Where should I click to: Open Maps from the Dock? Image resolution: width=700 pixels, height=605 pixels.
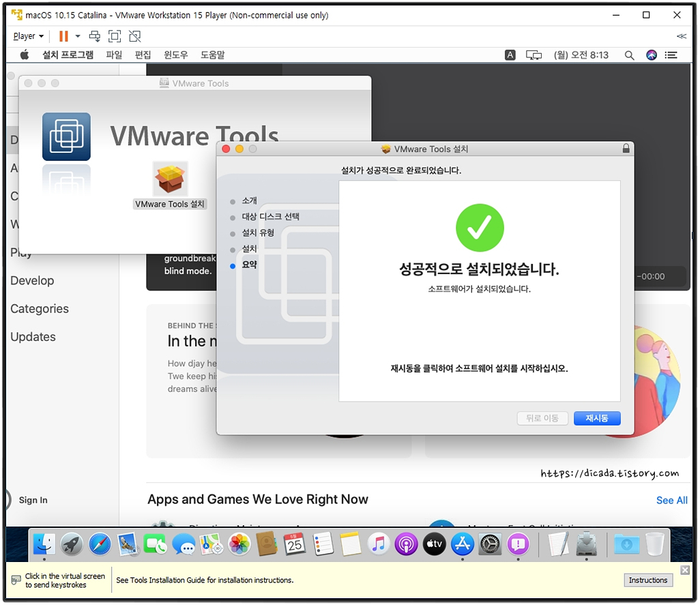tap(212, 544)
